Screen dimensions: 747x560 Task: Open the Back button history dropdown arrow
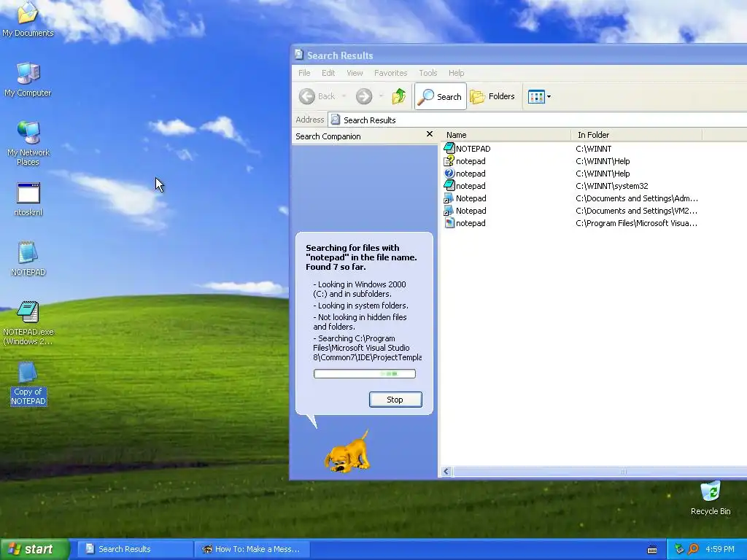pyautogui.click(x=344, y=96)
